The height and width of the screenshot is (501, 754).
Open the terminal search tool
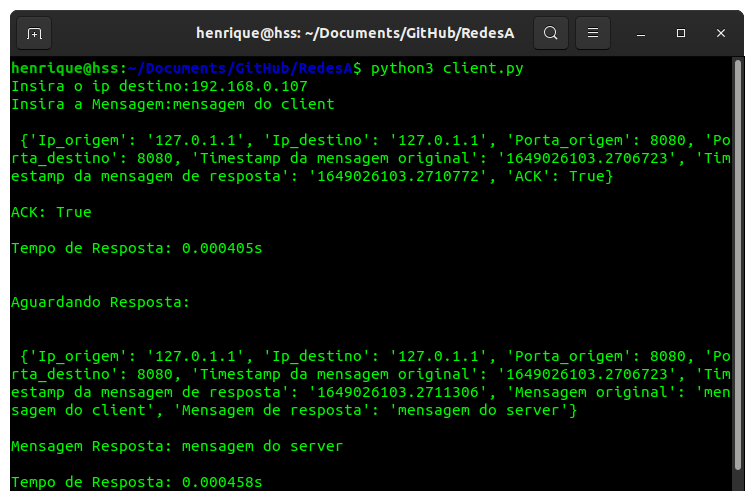(551, 33)
